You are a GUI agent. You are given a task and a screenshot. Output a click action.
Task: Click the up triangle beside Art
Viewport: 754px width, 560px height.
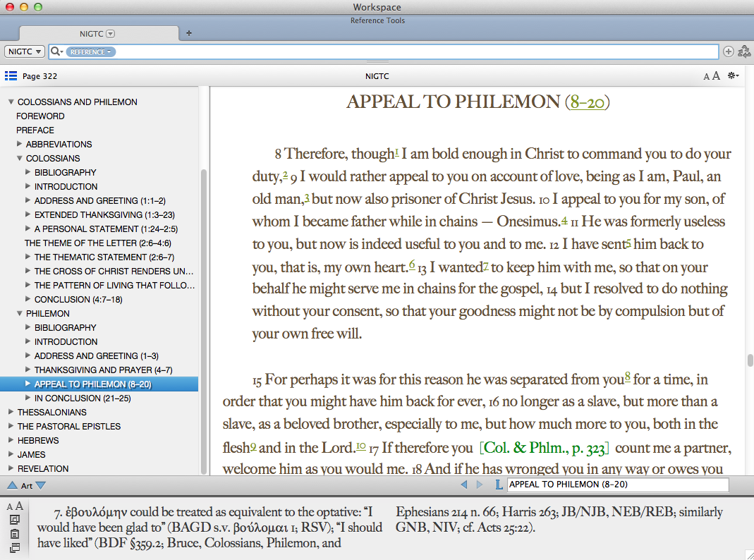[x=12, y=485]
